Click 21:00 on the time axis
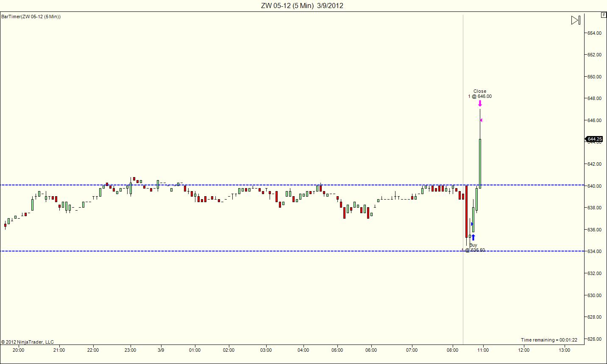Image resolution: width=607 pixels, height=364 pixels. (x=59, y=350)
